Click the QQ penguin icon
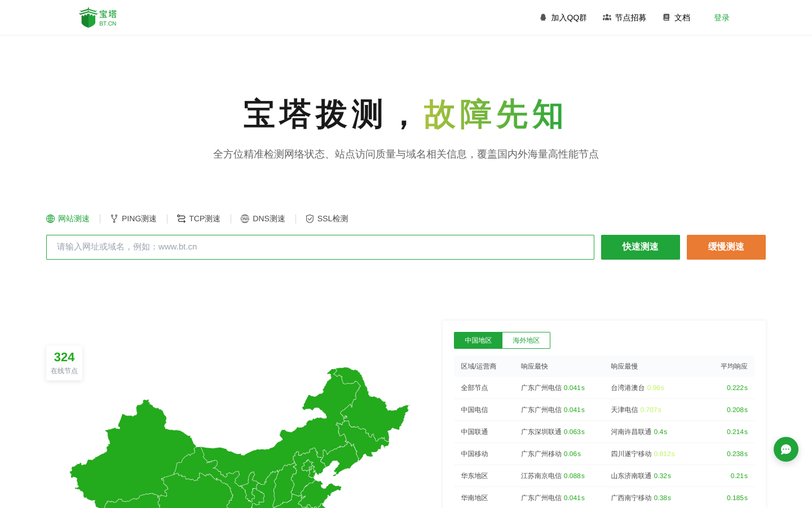 [543, 17]
